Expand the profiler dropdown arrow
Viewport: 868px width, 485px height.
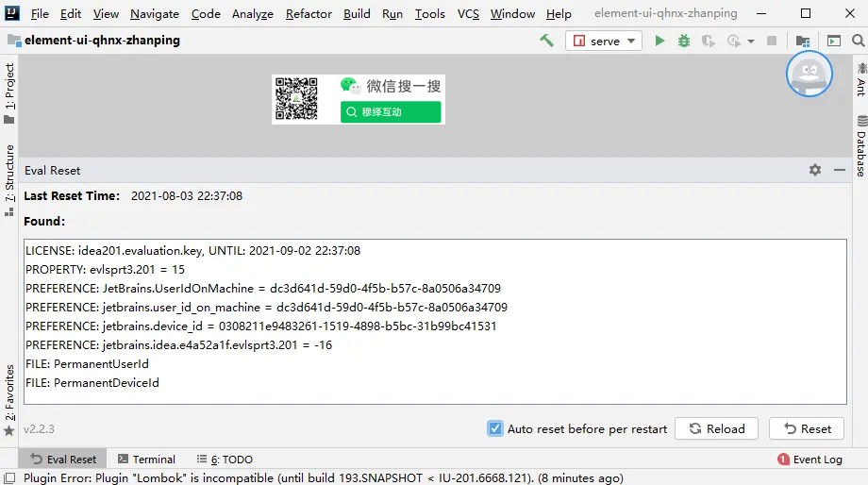751,42
